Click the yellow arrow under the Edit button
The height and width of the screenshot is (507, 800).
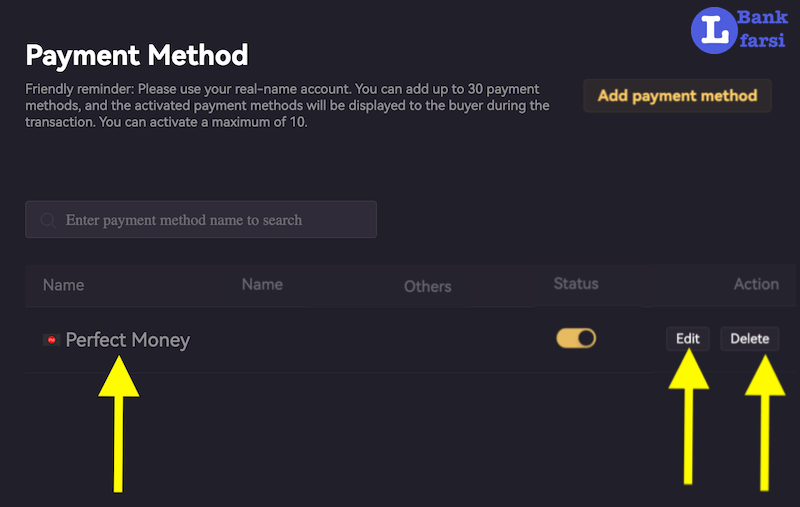coord(688,420)
